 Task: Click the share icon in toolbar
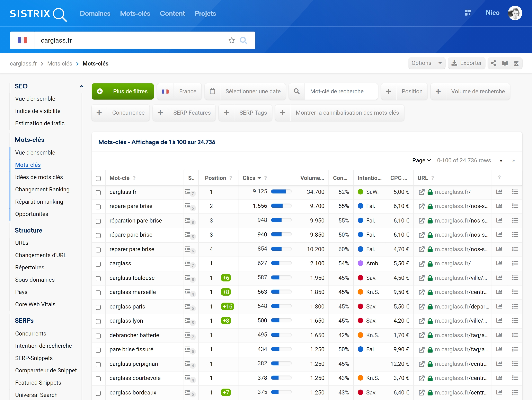(493, 63)
